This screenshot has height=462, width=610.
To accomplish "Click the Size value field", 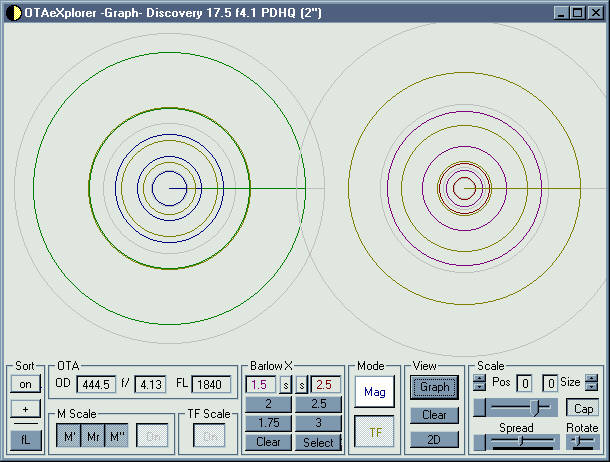I will coord(550,383).
